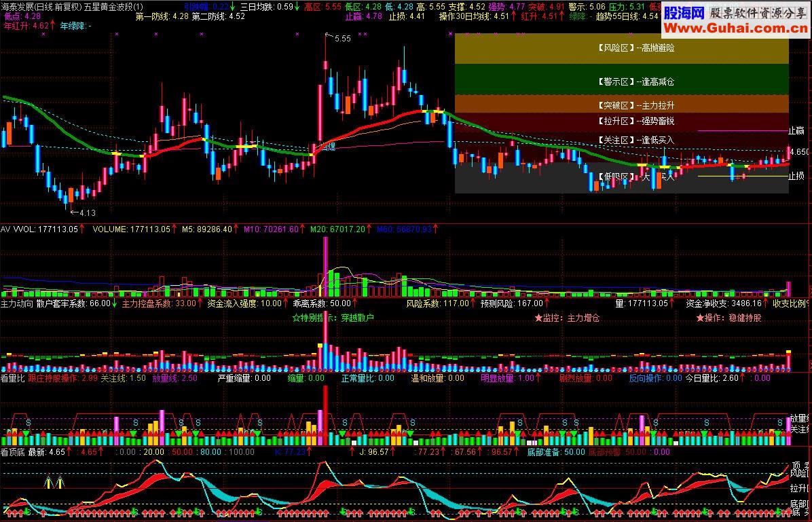Click the 止损 line label at right edge
This screenshot has height=522, width=812.
[x=796, y=176]
